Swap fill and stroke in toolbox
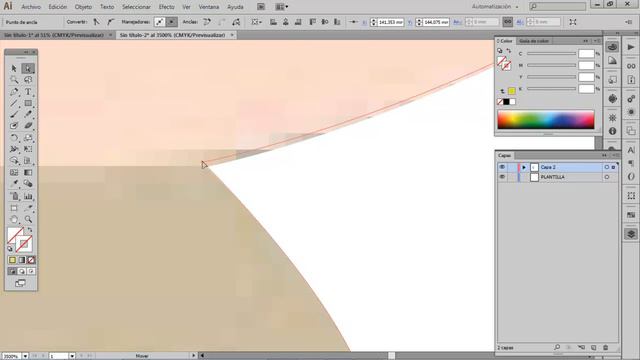640x360 pixels. (x=30, y=230)
